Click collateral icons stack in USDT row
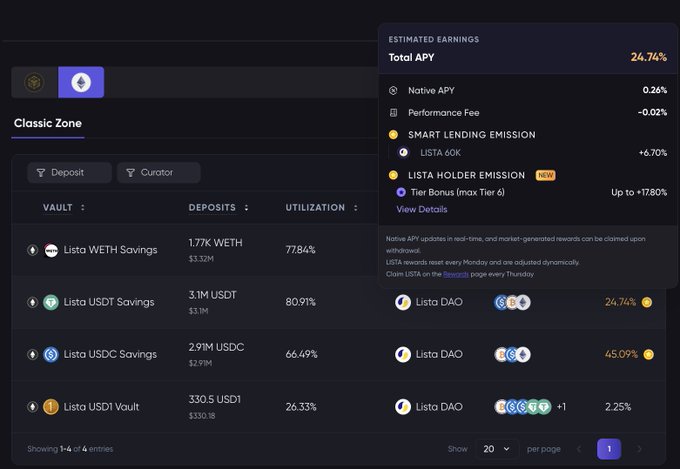Viewport: 680px width, 469px height. coord(512,302)
